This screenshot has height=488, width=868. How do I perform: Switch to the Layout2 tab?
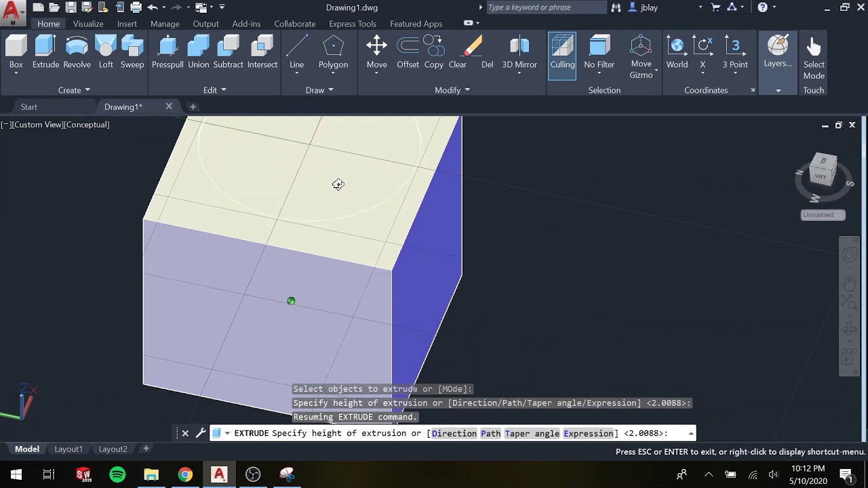point(113,449)
